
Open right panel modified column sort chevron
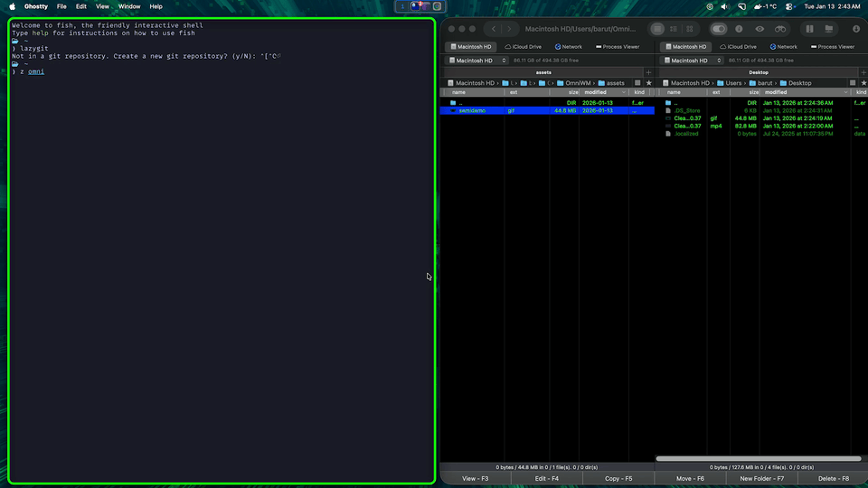click(845, 92)
